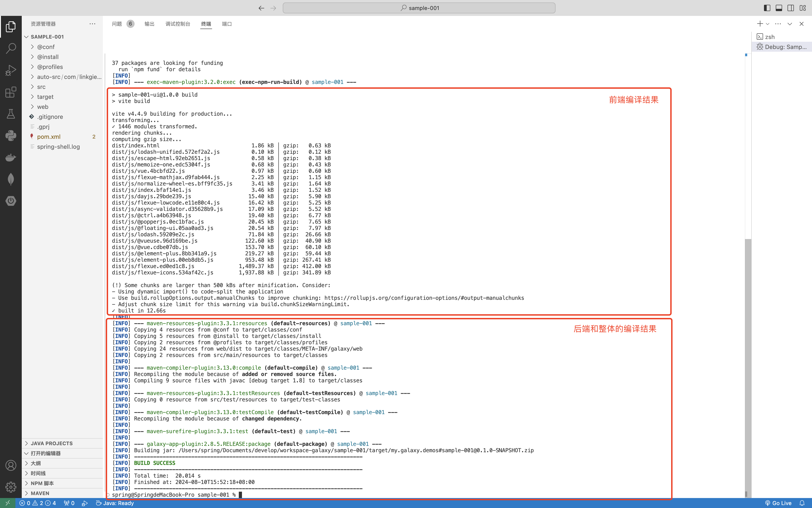Viewport: 812px width, 508px height.
Task: Open the Accounts menu
Action: [x=11, y=465]
